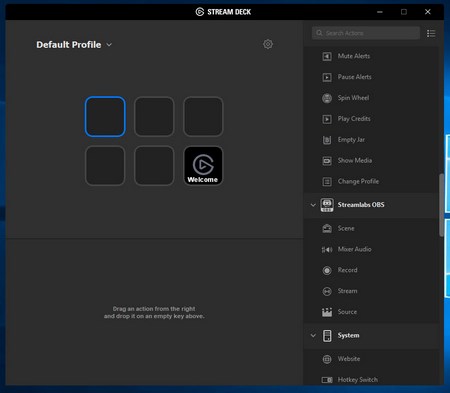Toggle the action list view icon
Viewport: 450px width, 393px height.
(x=431, y=33)
